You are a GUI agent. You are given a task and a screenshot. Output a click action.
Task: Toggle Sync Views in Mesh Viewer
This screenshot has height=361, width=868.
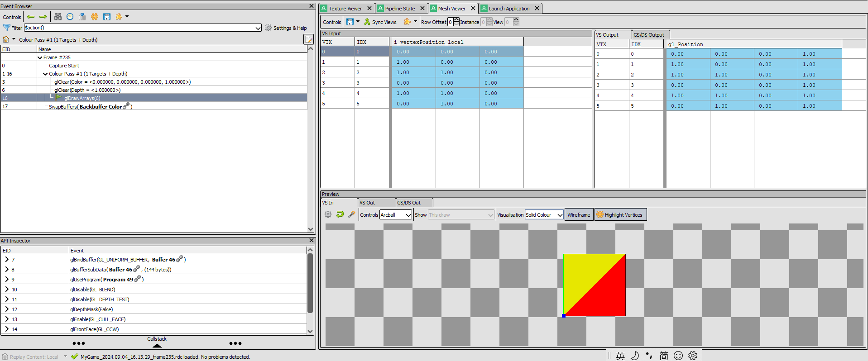coord(380,22)
